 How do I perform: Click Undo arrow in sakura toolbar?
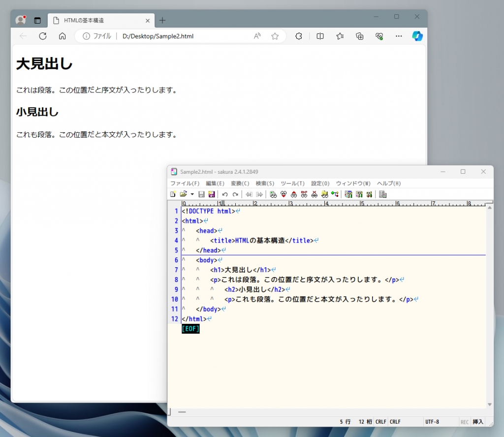[x=225, y=194]
